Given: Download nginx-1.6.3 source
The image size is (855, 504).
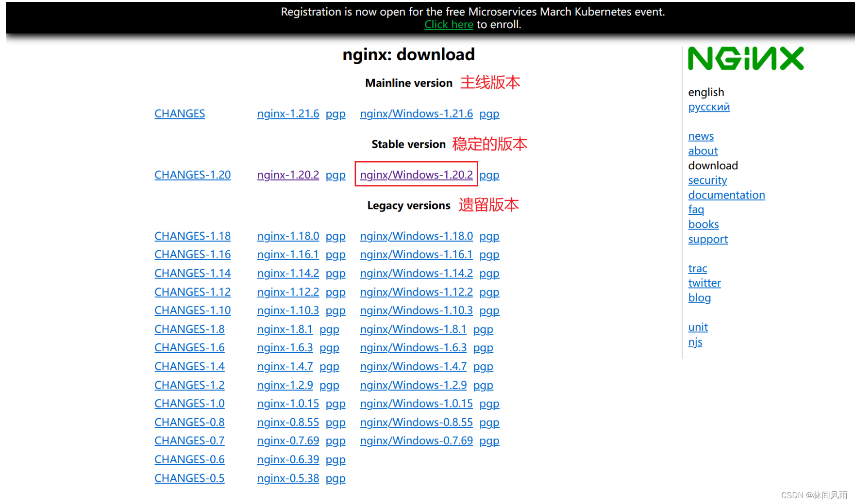Looking at the screenshot, I should (285, 347).
